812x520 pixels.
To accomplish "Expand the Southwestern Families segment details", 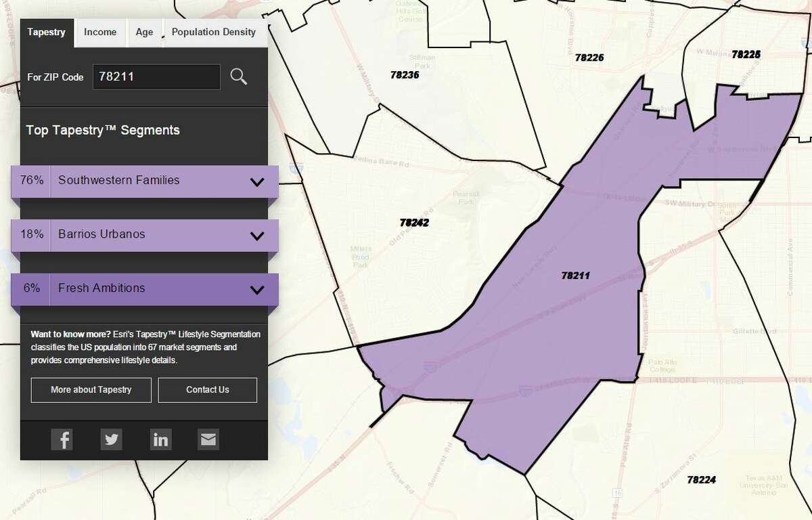I will point(256,181).
